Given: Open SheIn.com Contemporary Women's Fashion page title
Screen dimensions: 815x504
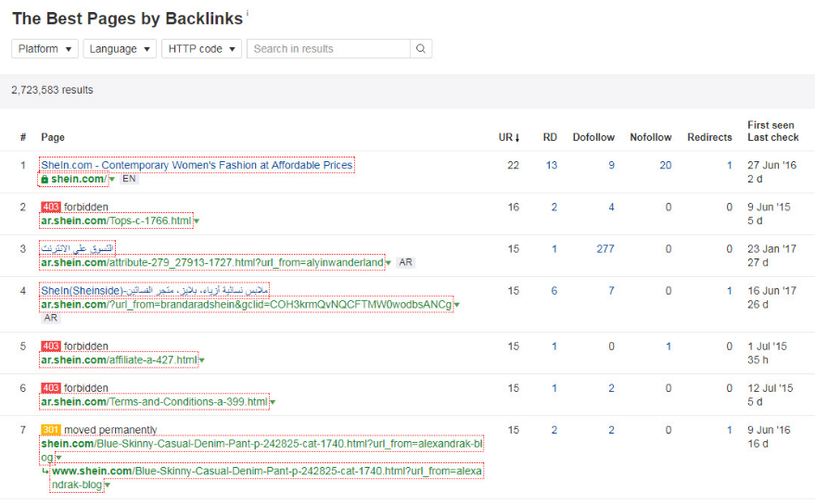Looking at the screenshot, I should (197, 165).
